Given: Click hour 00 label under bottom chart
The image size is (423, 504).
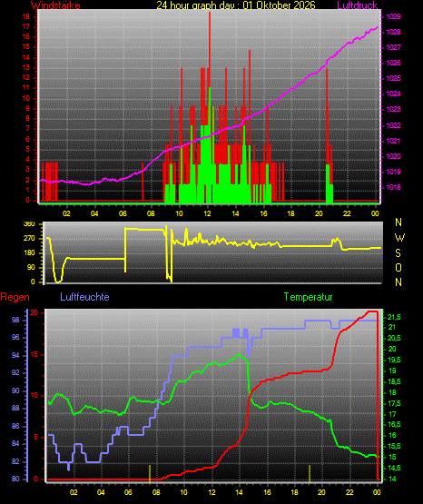Looking at the screenshot, I should coord(377,492).
